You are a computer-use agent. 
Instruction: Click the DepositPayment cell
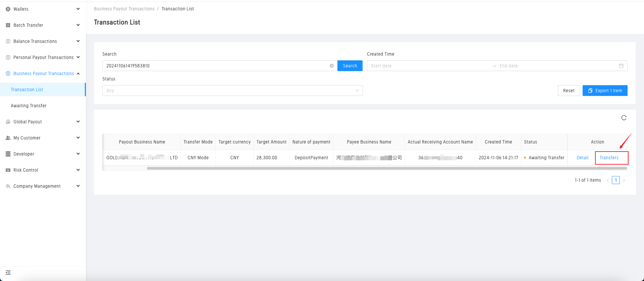pyautogui.click(x=311, y=158)
